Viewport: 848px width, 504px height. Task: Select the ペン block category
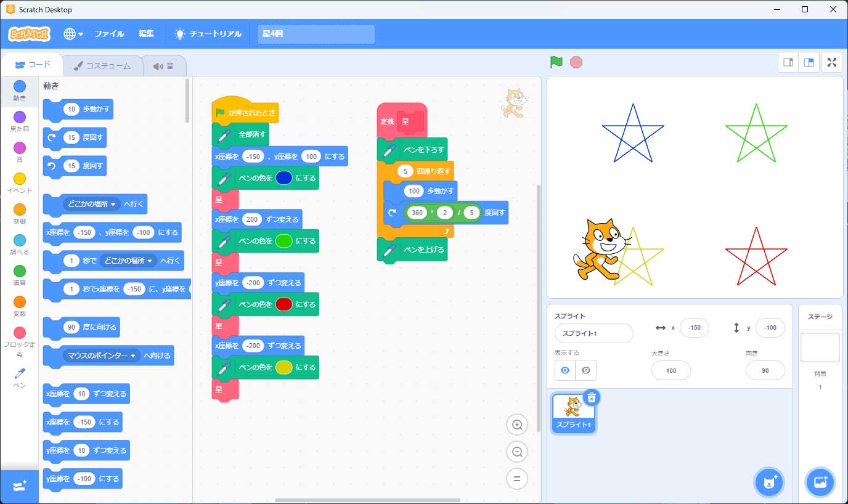[x=20, y=377]
